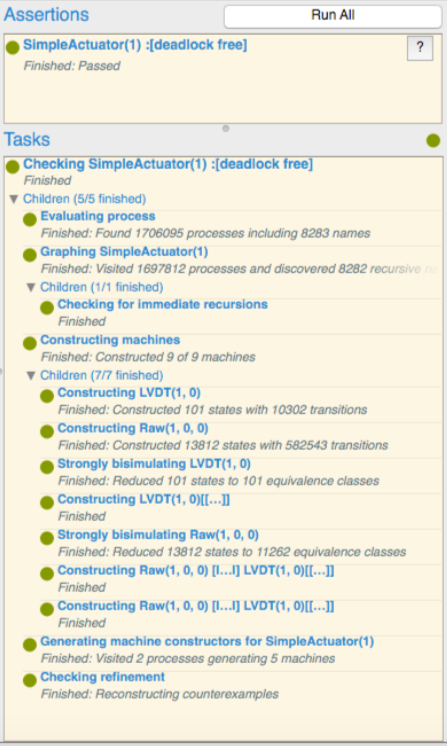This screenshot has height=746, width=447.
Task: Click the Tasks panel overall status dot
Action: click(x=433, y=140)
